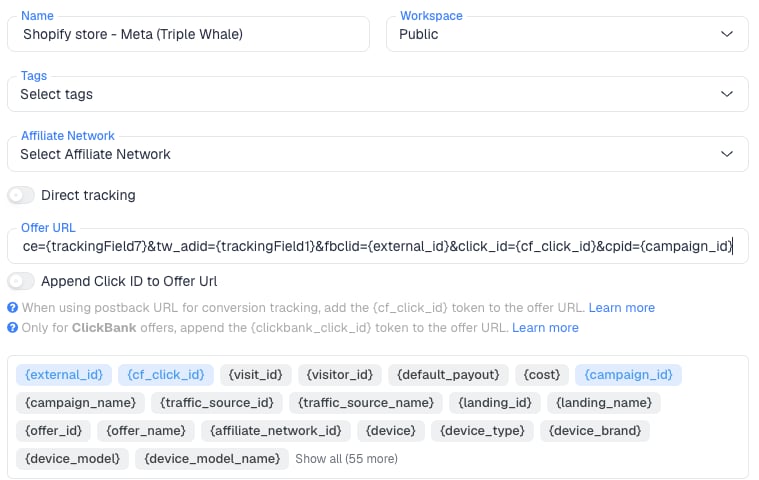Add the {campaign_name} token
Viewport: 759px width, 480px height.
point(80,403)
